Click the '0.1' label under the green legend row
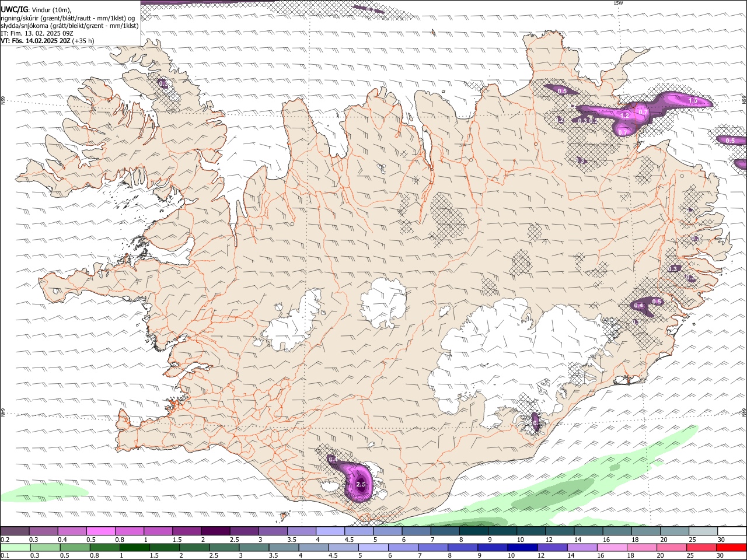The height and width of the screenshot is (560, 747). [5, 555]
